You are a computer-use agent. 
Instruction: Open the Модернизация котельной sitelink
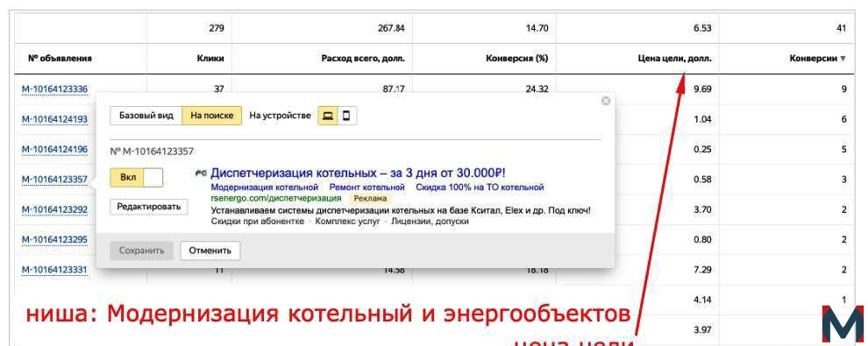[x=265, y=187]
